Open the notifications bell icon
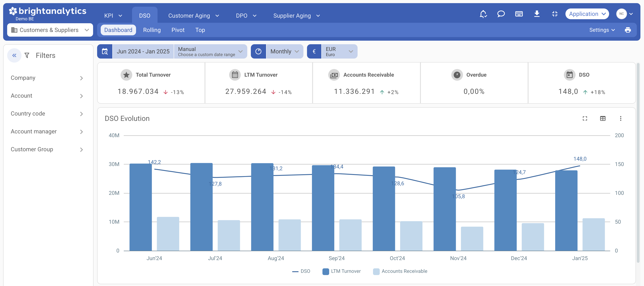This screenshot has height=286, width=644. click(x=483, y=14)
